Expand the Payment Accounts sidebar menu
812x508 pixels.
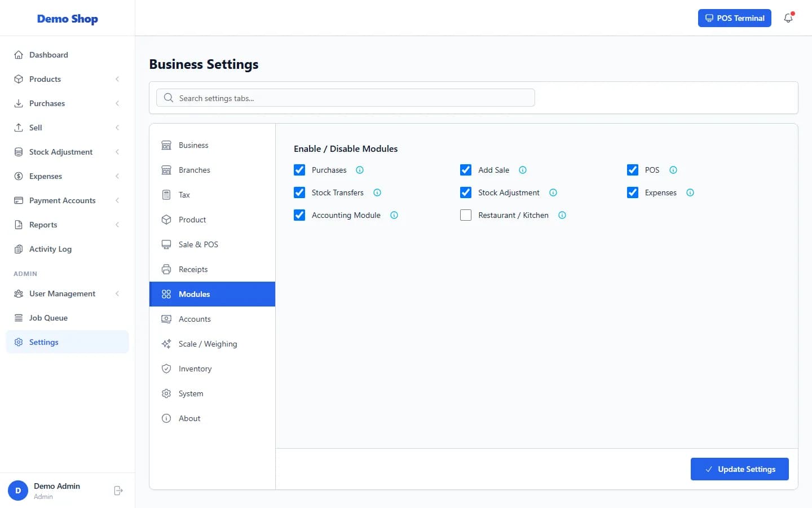pyautogui.click(x=67, y=200)
